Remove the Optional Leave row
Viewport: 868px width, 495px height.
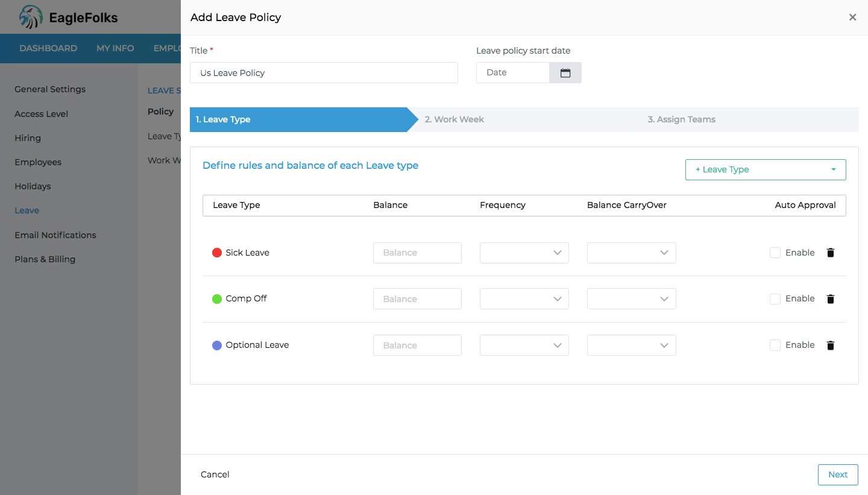pyautogui.click(x=831, y=345)
